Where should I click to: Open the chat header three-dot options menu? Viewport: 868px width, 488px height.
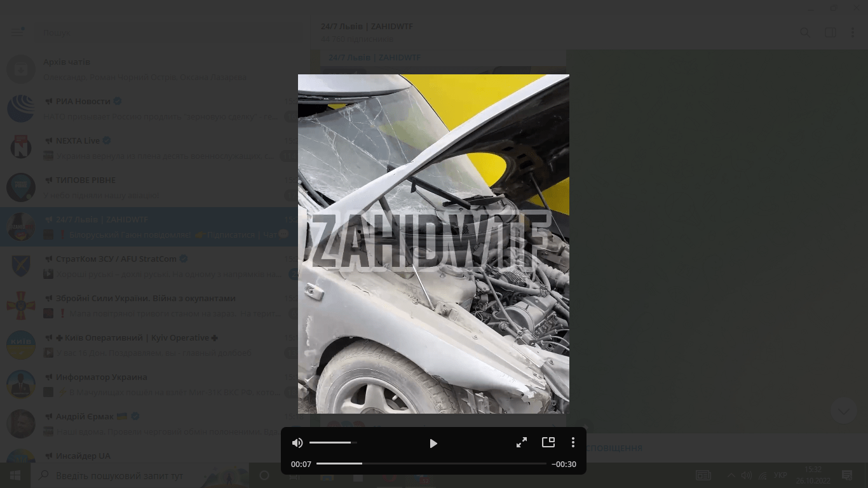(853, 32)
